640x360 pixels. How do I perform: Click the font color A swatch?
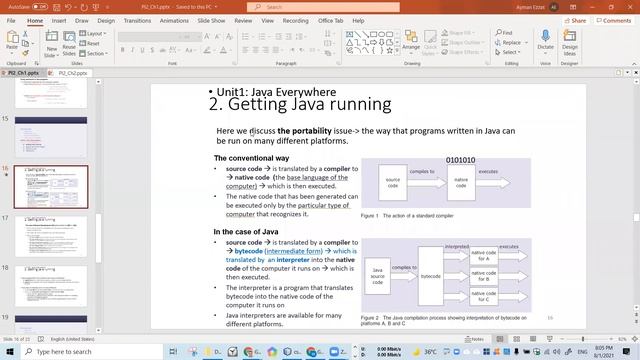[x=223, y=50]
